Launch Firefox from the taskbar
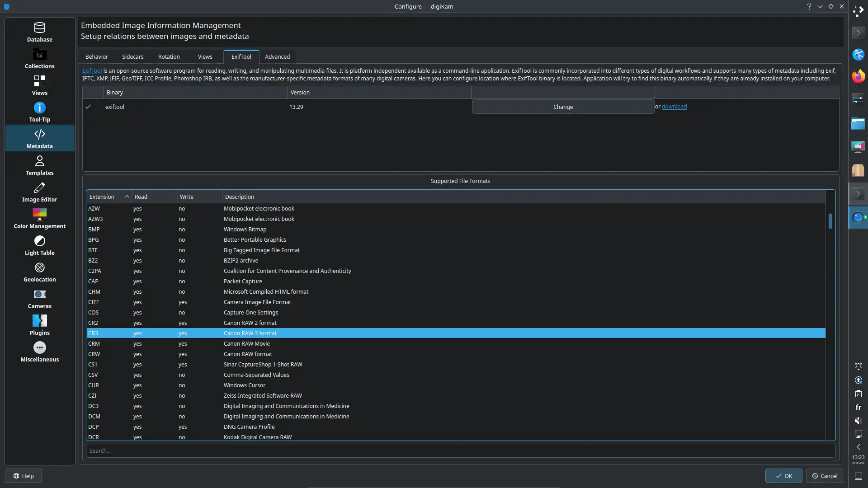Screen dimensions: 868x488 859,76
